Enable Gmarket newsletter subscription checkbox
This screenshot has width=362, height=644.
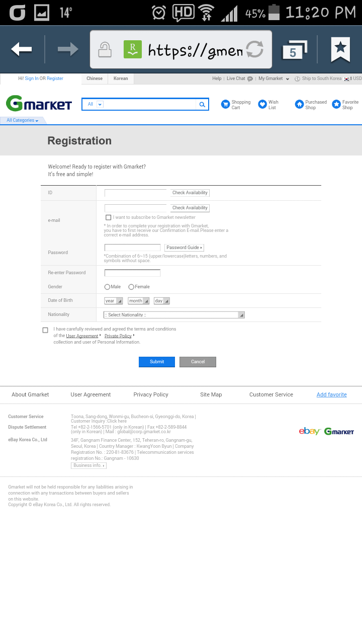coord(108,217)
